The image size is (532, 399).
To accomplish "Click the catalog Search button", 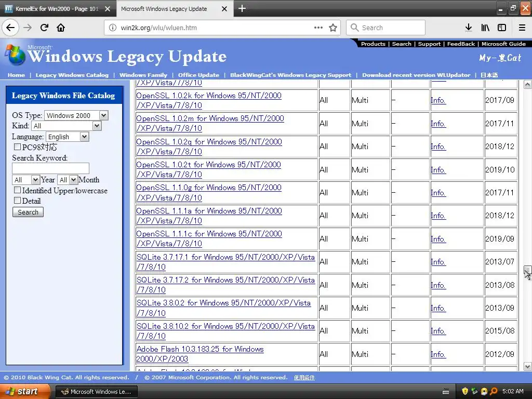I will (28, 212).
